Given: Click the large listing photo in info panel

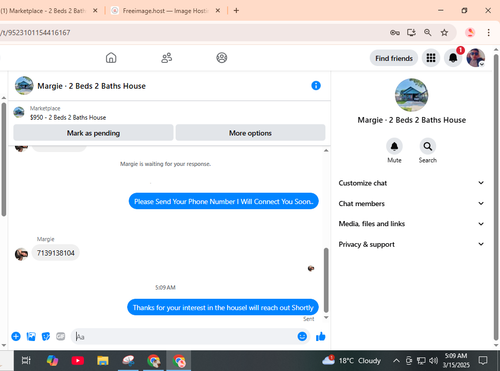Looking at the screenshot, I should 412,95.
